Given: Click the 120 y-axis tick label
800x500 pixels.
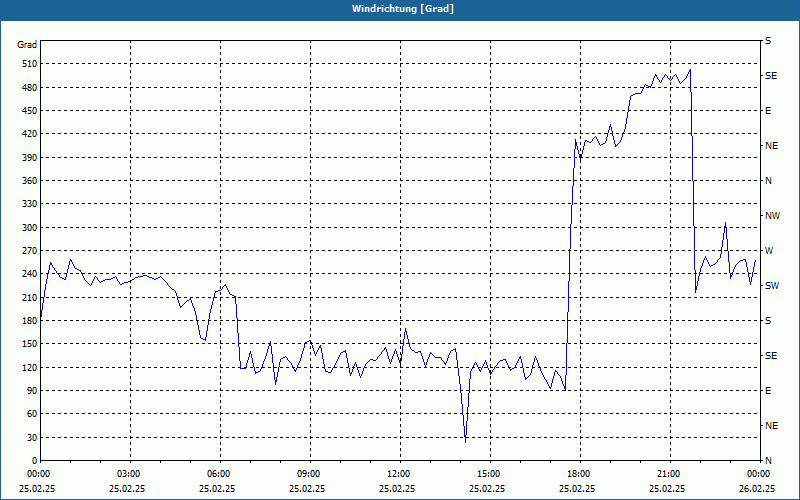Looking at the screenshot, I should click(x=31, y=367).
